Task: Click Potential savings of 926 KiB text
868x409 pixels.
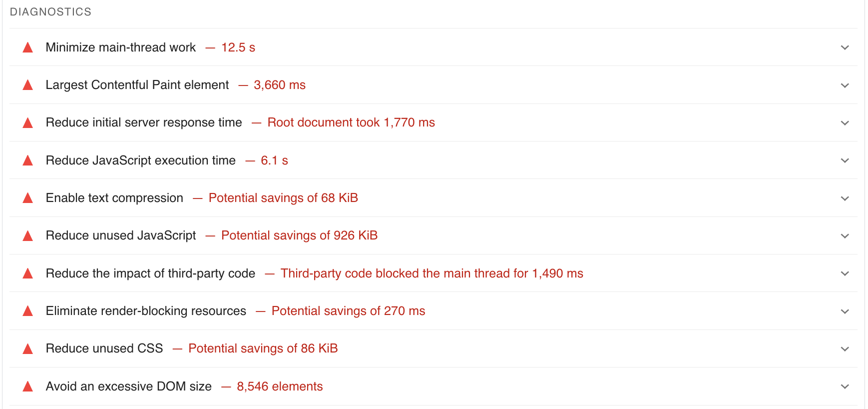Action: point(299,235)
